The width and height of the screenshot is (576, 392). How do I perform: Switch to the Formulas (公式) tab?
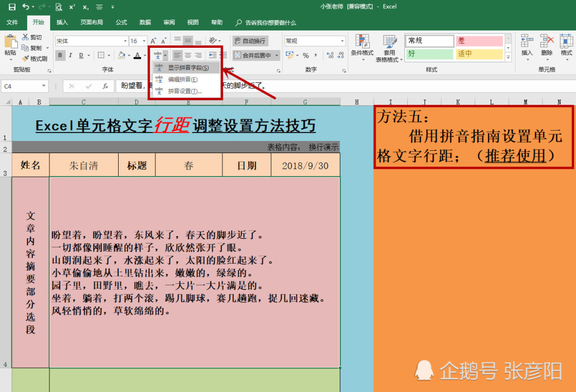tap(121, 22)
